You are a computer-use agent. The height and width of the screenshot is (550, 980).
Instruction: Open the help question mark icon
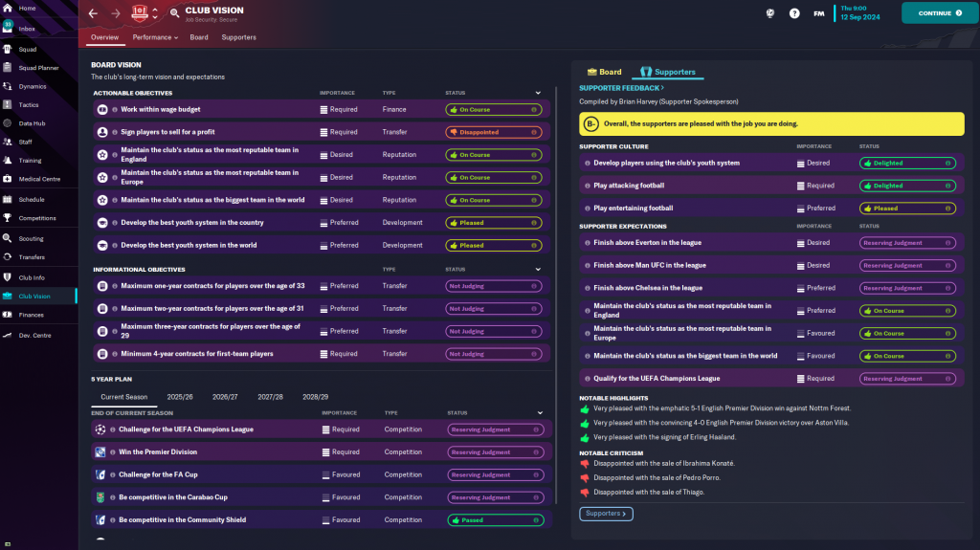pos(794,13)
